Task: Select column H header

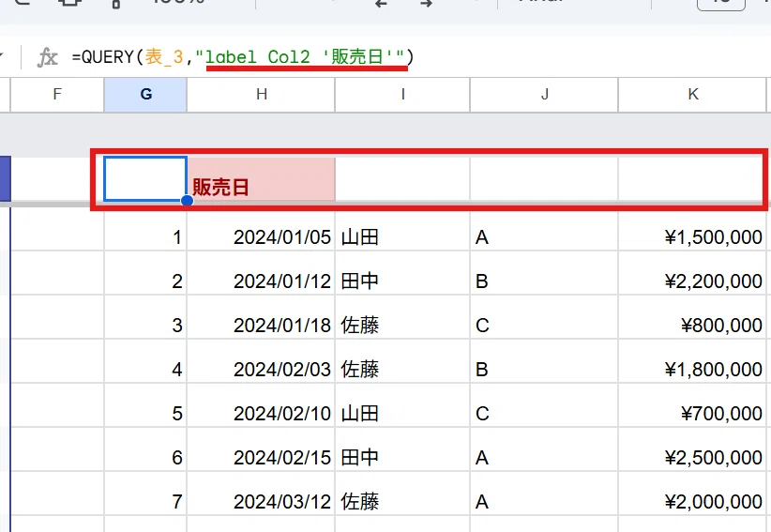Action: pyautogui.click(x=261, y=94)
